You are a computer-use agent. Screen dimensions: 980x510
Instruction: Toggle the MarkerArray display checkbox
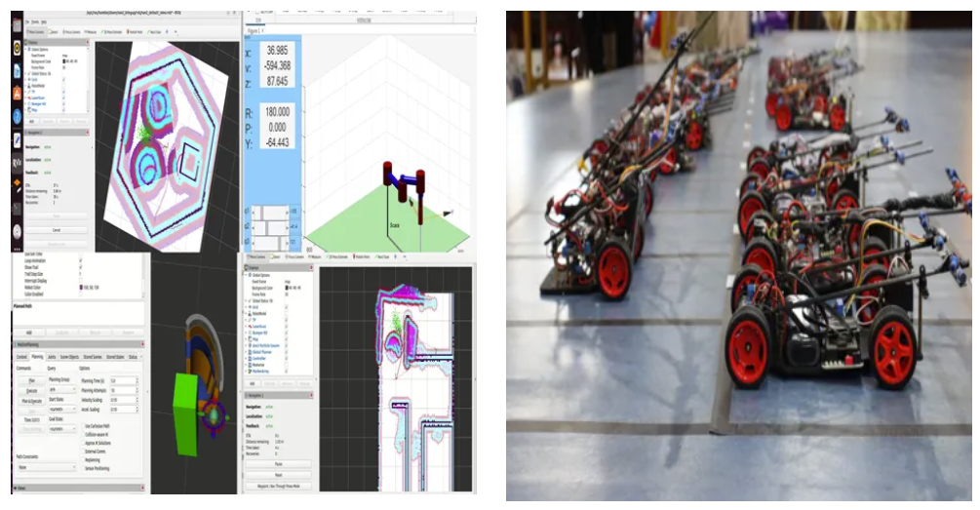click(287, 372)
